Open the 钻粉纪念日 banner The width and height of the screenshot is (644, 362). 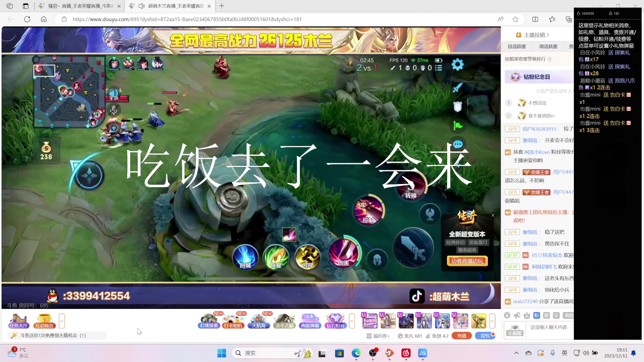[x=539, y=77]
